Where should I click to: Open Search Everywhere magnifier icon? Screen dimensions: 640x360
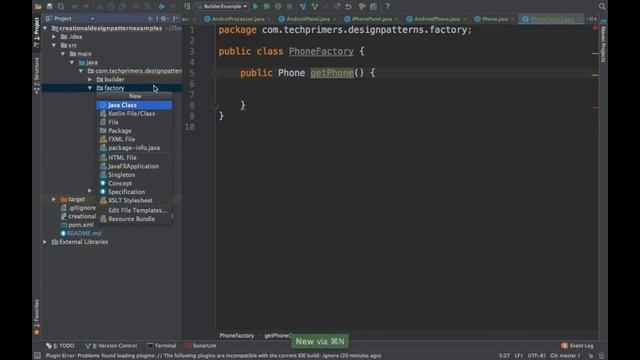tap(602, 6)
